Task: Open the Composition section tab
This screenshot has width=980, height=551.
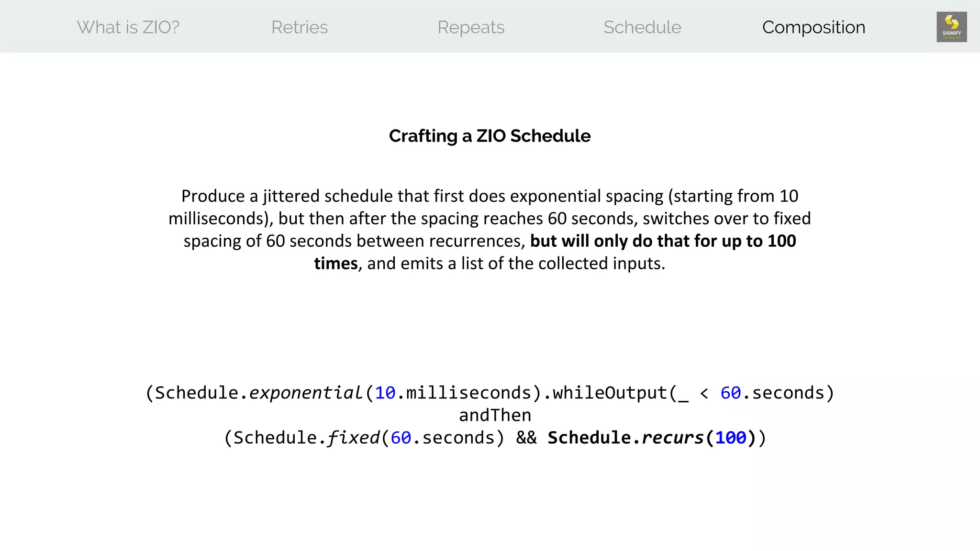Action: point(813,28)
